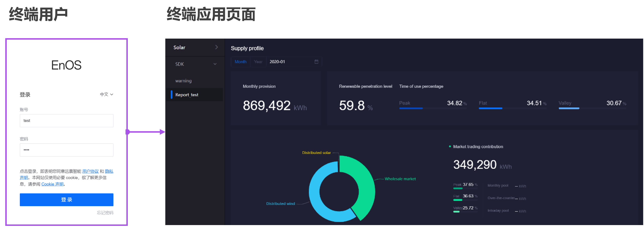Select the Report_test menu item
Viewport: 644px width, 234px height.
pyautogui.click(x=187, y=95)
